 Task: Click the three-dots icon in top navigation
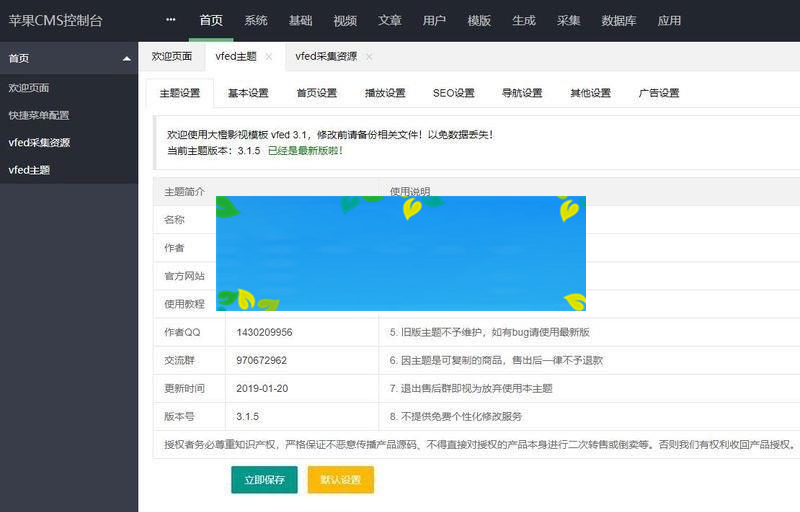point(170,20)
